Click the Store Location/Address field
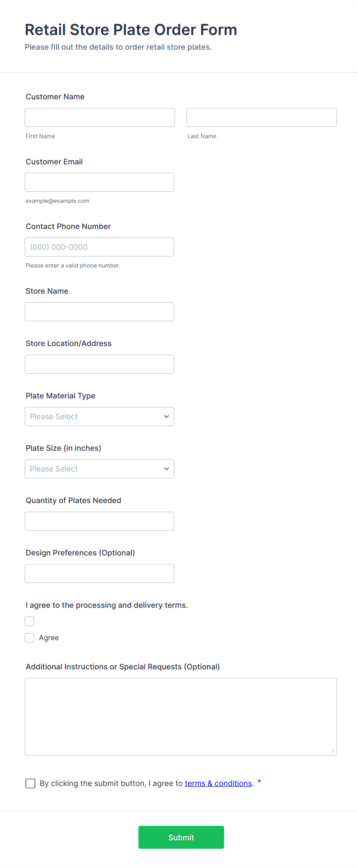 click(99, 364)
